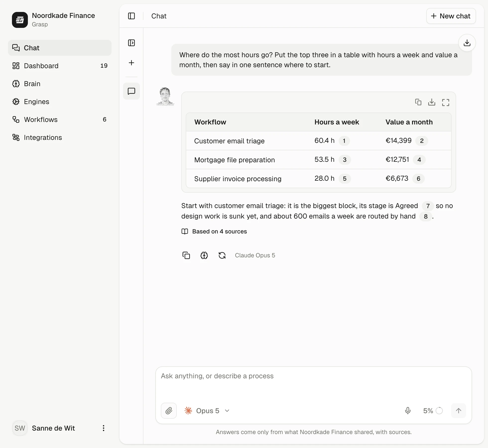Send the message with arrow button

coord(459,411)
